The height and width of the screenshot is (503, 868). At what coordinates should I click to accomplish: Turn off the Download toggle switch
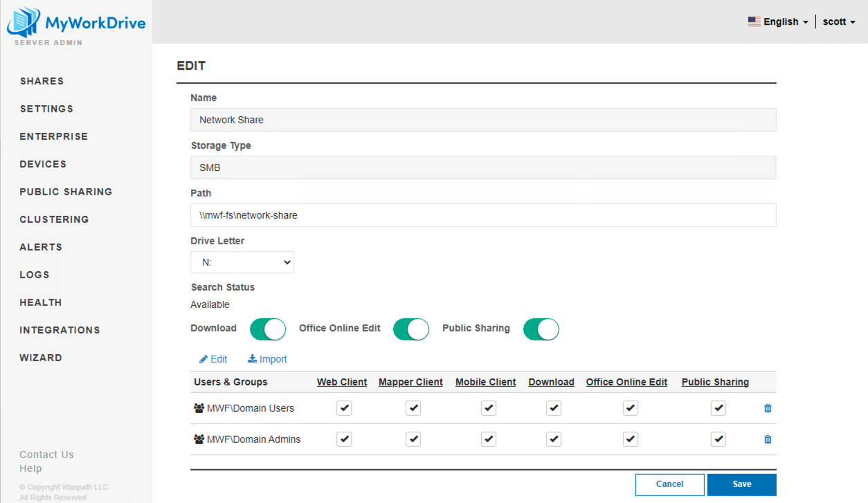pos(267,329)
